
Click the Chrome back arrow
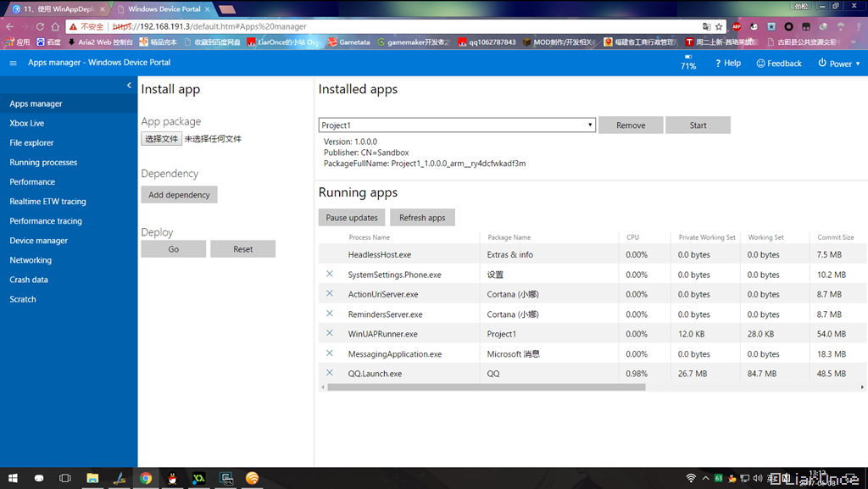pos(10,26)
